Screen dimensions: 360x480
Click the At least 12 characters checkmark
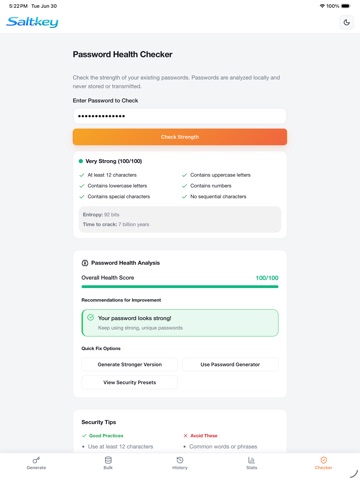82,175
